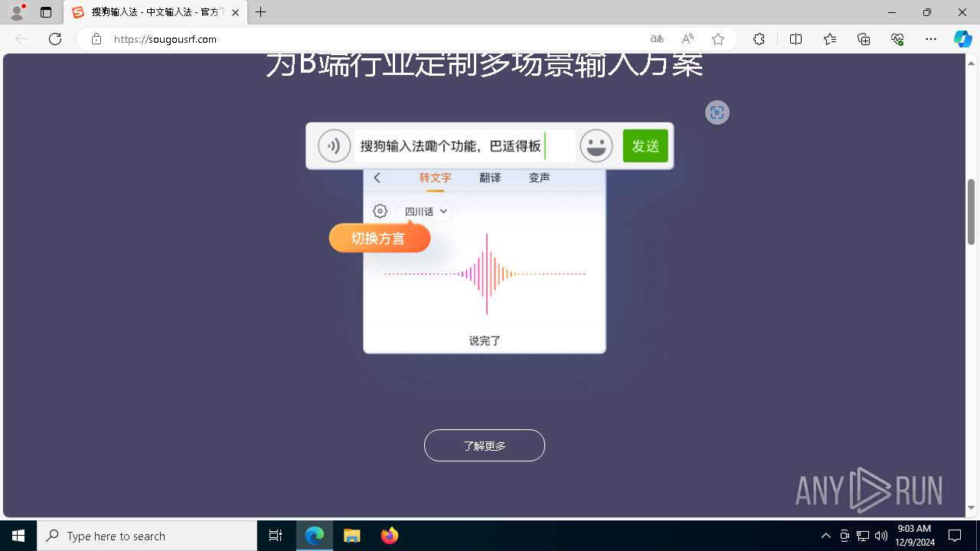Open the volume tray icon
980x551 pixels.
[x=881, y=536]
